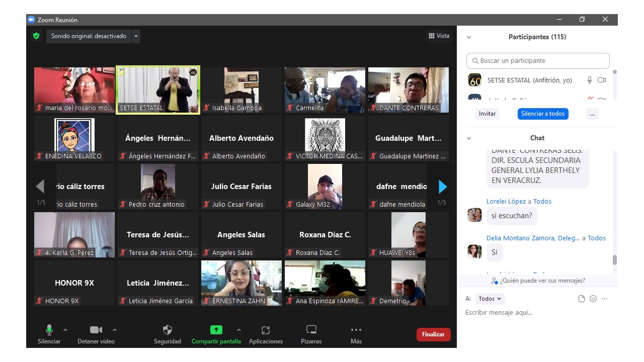This screenshot has width=644, height=362.
Task: Click the Invitar button
Action: pos(487,114)
